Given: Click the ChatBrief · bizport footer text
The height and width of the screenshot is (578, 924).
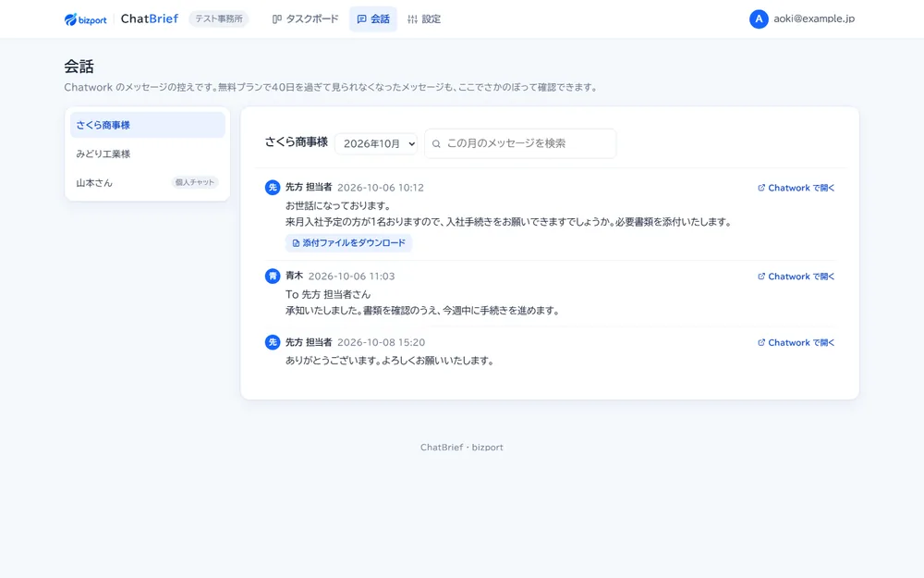Looking at the screenshot, I should pyautogui.click(x=462, y=447).
